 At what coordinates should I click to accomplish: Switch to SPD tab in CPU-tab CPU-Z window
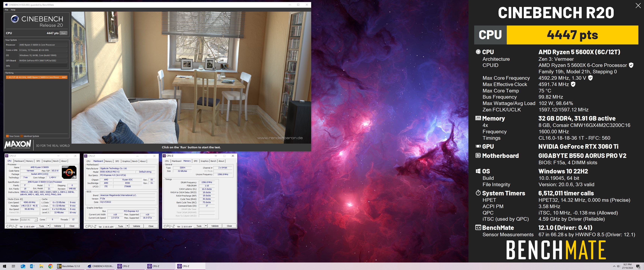tap(38, 161)
